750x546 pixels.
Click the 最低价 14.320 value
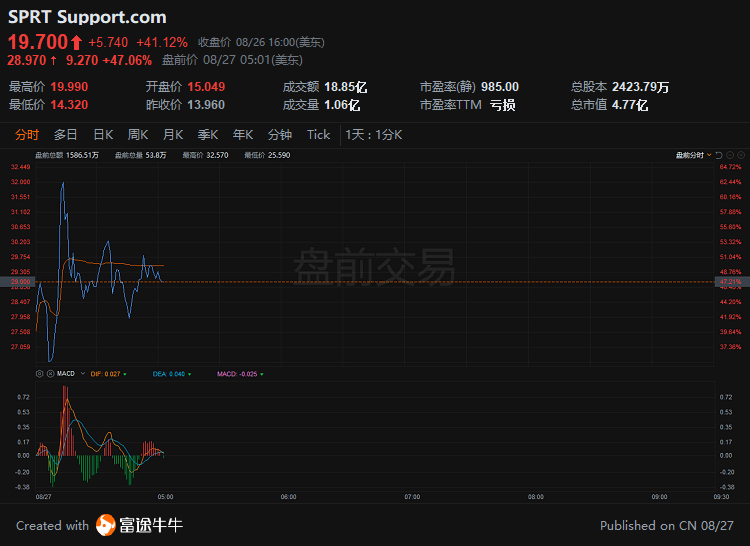(x=69, y=105)
